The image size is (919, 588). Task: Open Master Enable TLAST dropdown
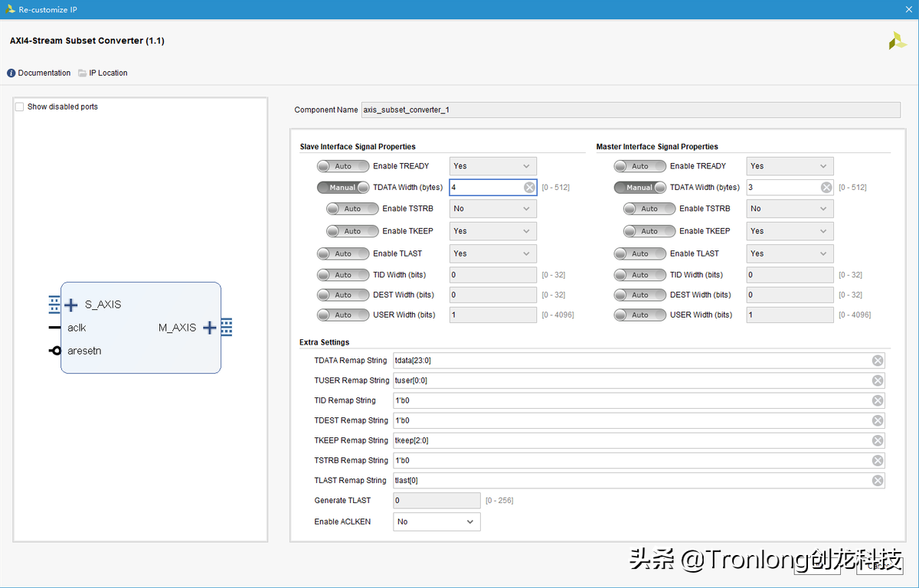tap(790, 253)
